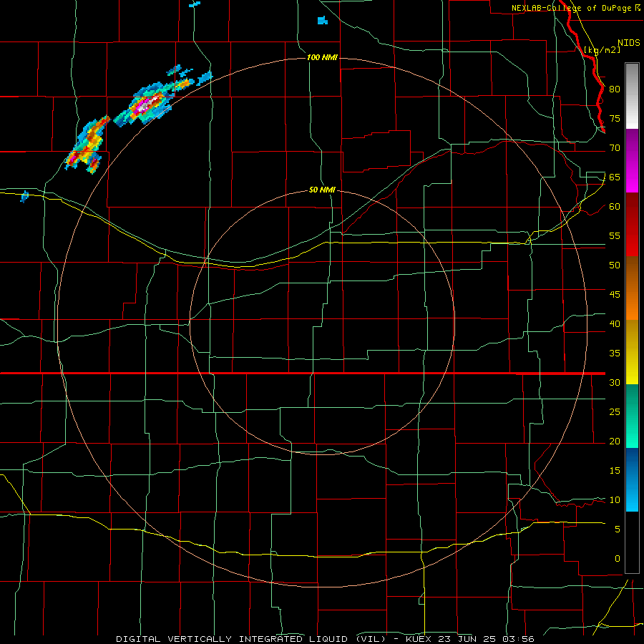Select the 80 value on the VIL scale

(615, 89)
